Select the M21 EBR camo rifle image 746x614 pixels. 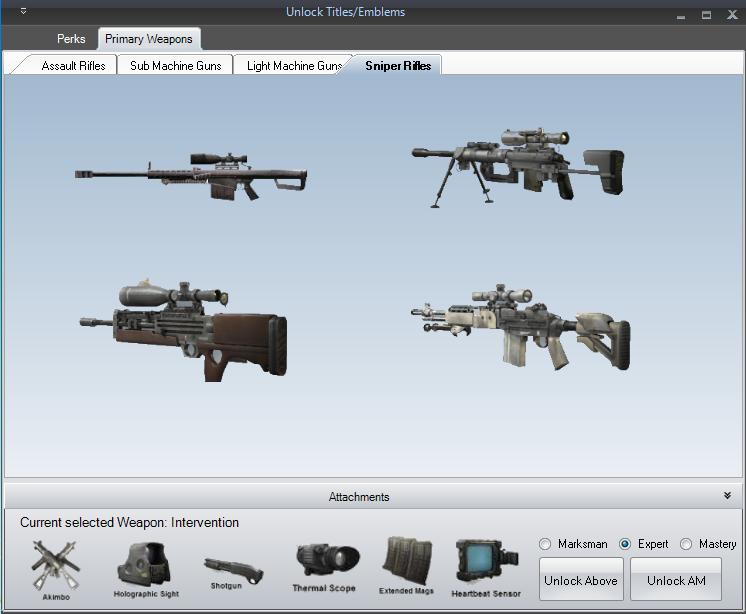520,327
